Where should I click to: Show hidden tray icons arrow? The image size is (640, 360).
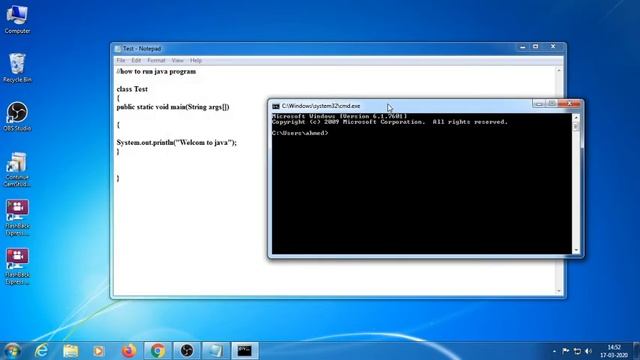pos(554,351)
